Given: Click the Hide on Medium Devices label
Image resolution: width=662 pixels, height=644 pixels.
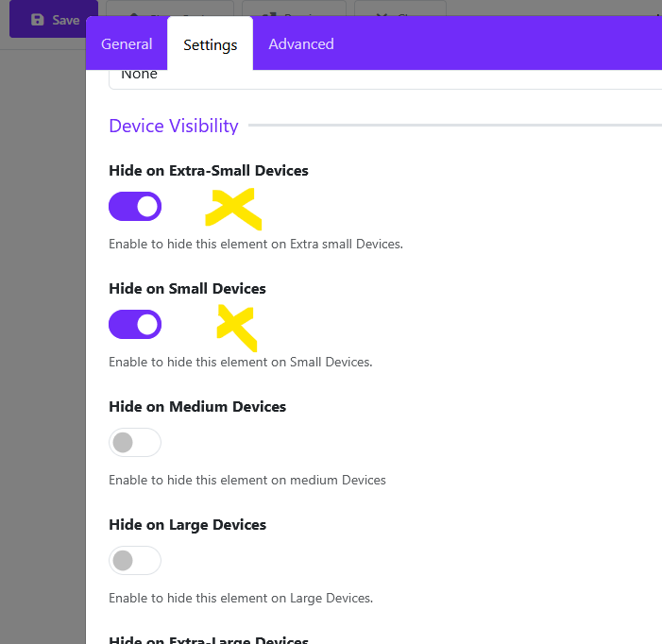Looking at the screenshot, I should point(197,407).
